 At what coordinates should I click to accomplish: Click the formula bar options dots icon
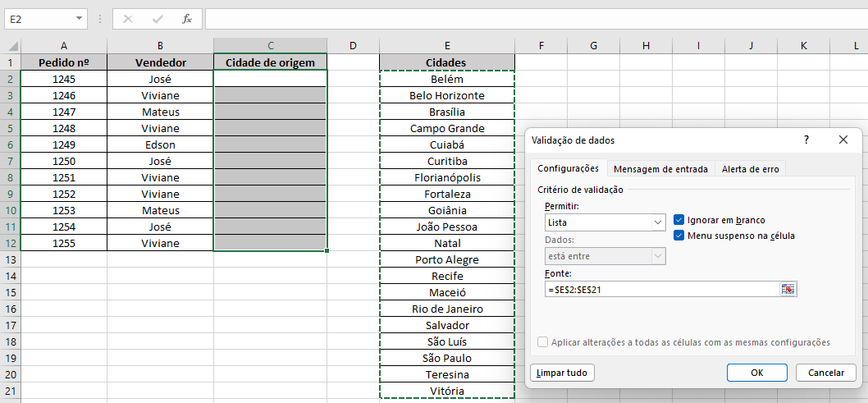(100, 19)
